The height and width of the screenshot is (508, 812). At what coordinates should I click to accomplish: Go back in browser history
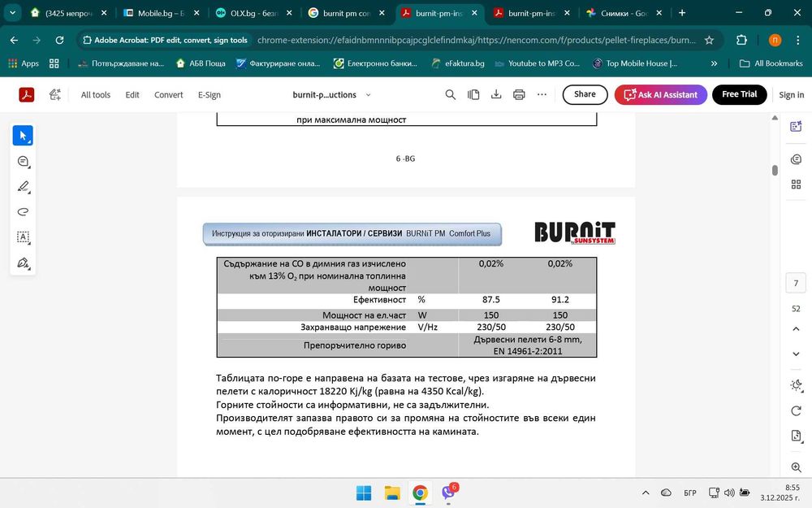click(x=14, y=40)
